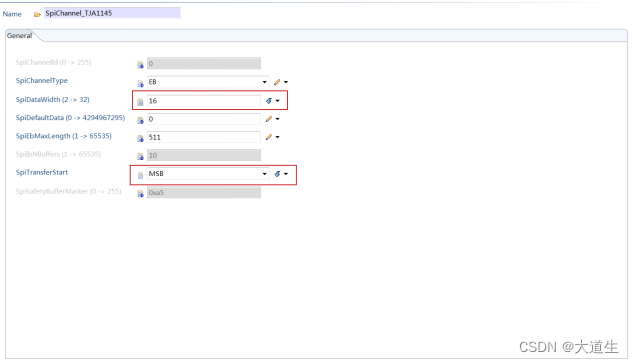
Task: Click the SpiTransferStart document icon
Action: coord(140,175)
